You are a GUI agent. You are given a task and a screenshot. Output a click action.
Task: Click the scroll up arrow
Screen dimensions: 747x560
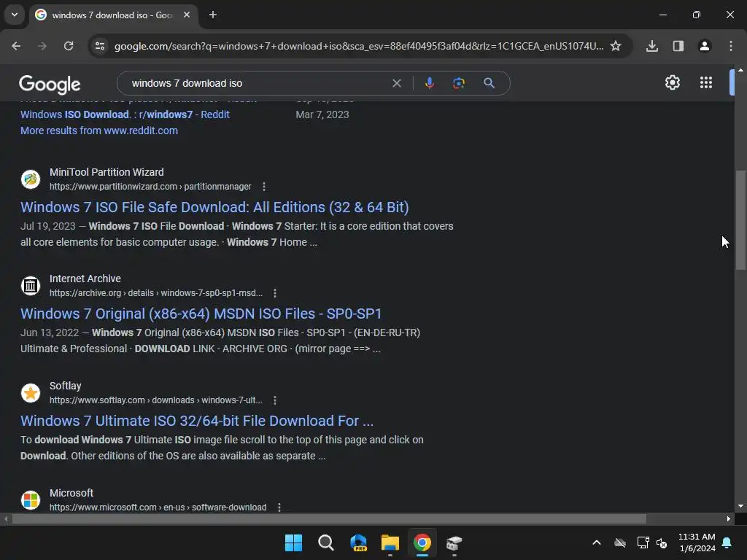pos(740,70)
